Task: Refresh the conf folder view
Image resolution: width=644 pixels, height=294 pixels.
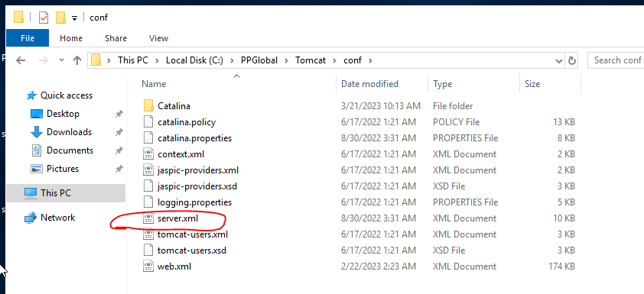Action: (x=571, y=60)
